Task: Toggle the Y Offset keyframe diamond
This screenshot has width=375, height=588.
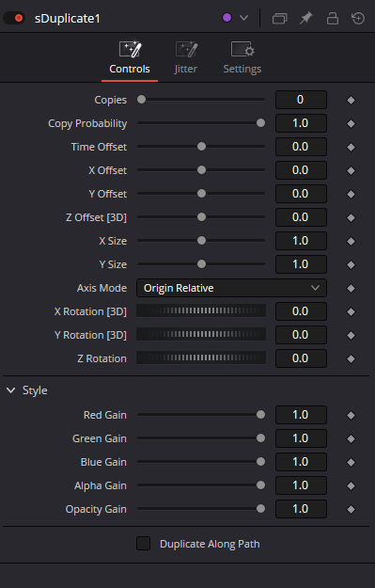Action: point(351,194)
